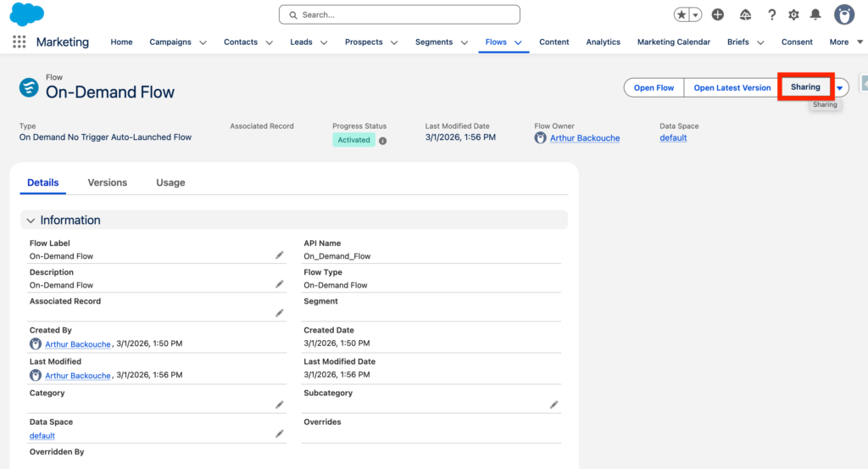Edit the Flow Label pencil icon
The height and width of the screenshot is (469, 868).
pos(279,255)
